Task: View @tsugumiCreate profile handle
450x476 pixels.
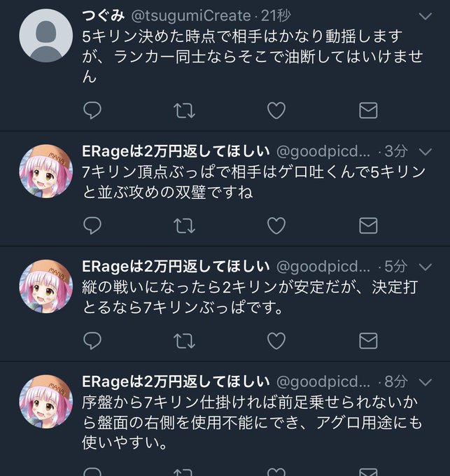Action: pyautogui.click(x=191, y=16)
